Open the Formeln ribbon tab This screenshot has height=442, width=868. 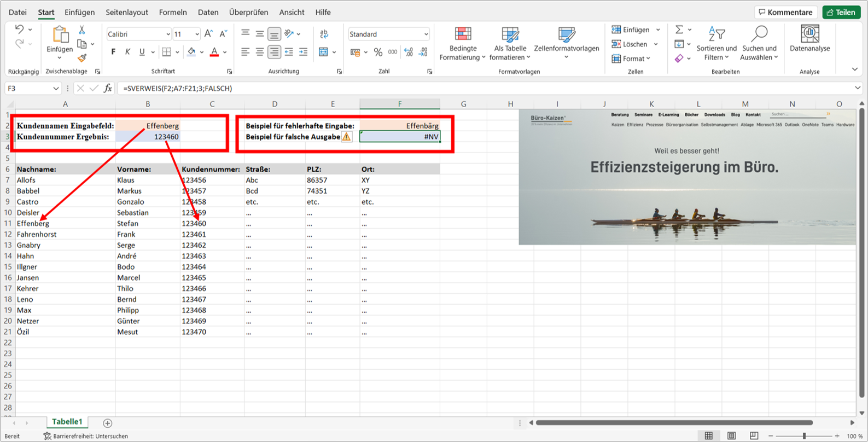click(x=173, y=12)
